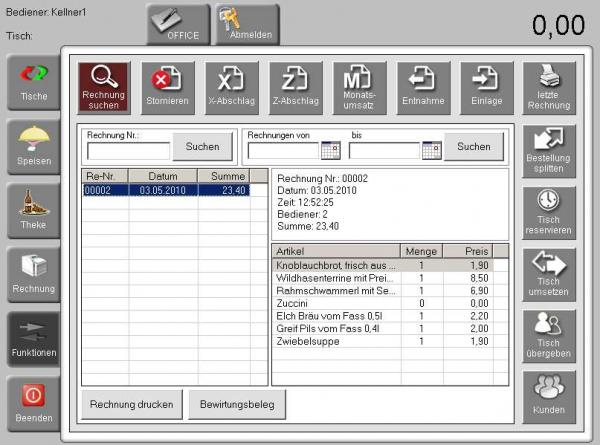Viewport: 600px width, 445px height.
Task: Open calendar picker for Rechnungen von
Action: (331, 150)
